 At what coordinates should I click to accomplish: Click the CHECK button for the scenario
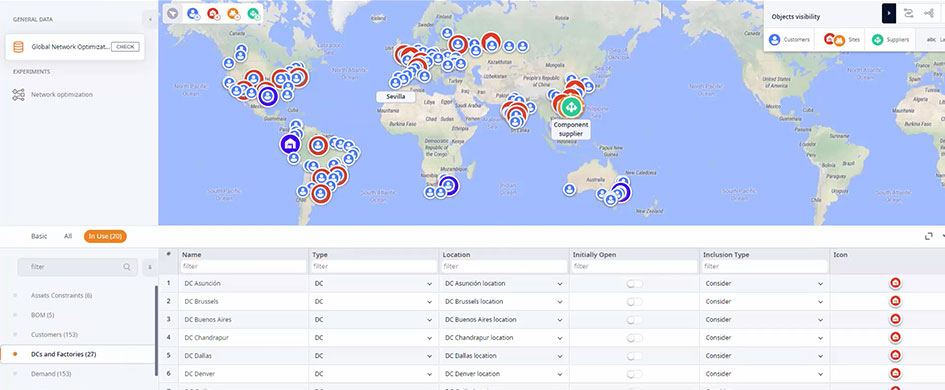pos(125,46)
